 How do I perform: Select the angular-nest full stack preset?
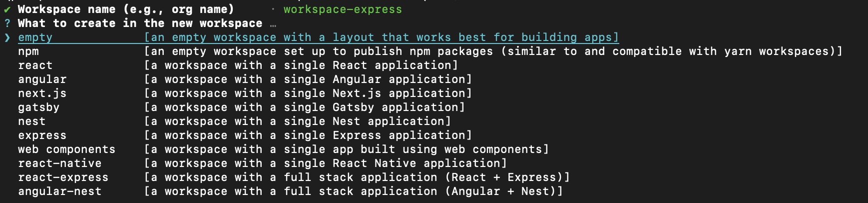pos(59,191)
